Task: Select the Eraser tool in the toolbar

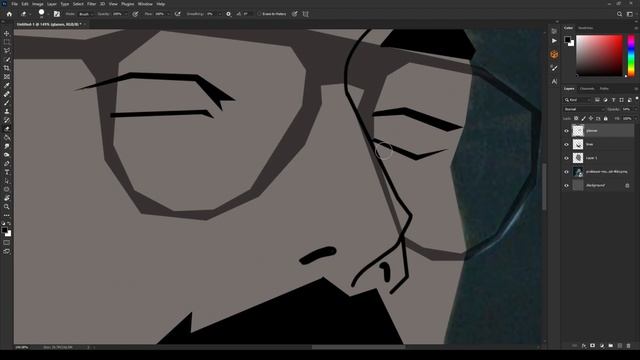Action: coord(7,129)
